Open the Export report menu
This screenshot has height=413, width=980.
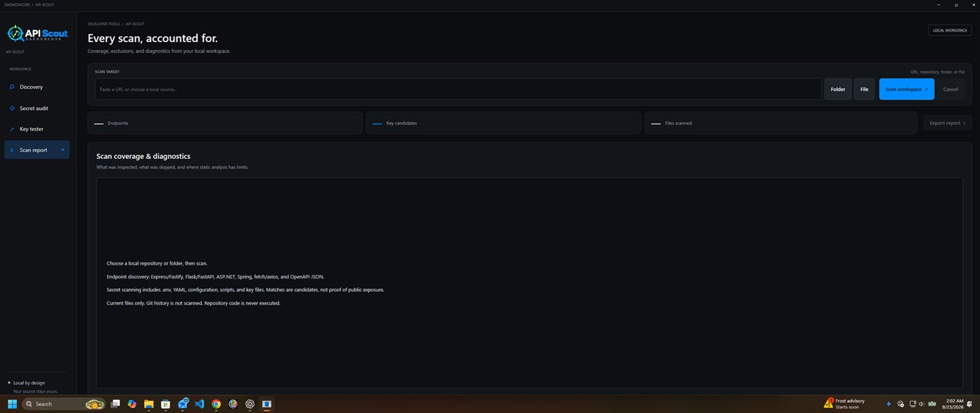[x=947, y=123]
